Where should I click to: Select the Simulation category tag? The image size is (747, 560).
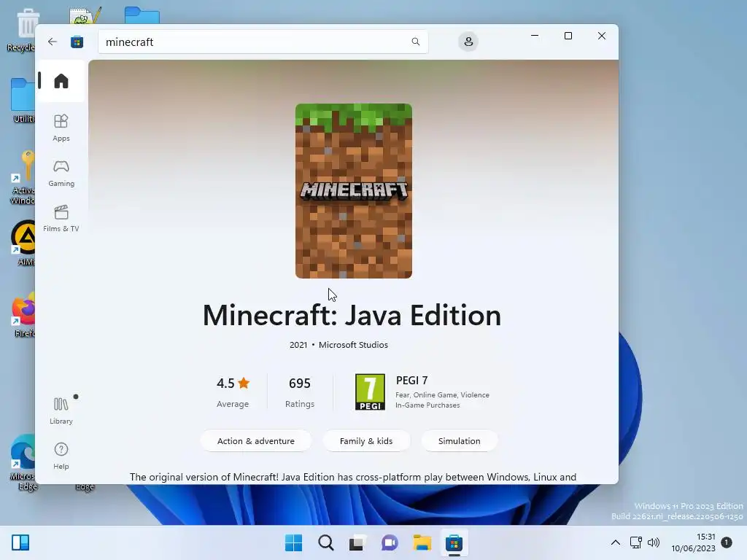460,441
